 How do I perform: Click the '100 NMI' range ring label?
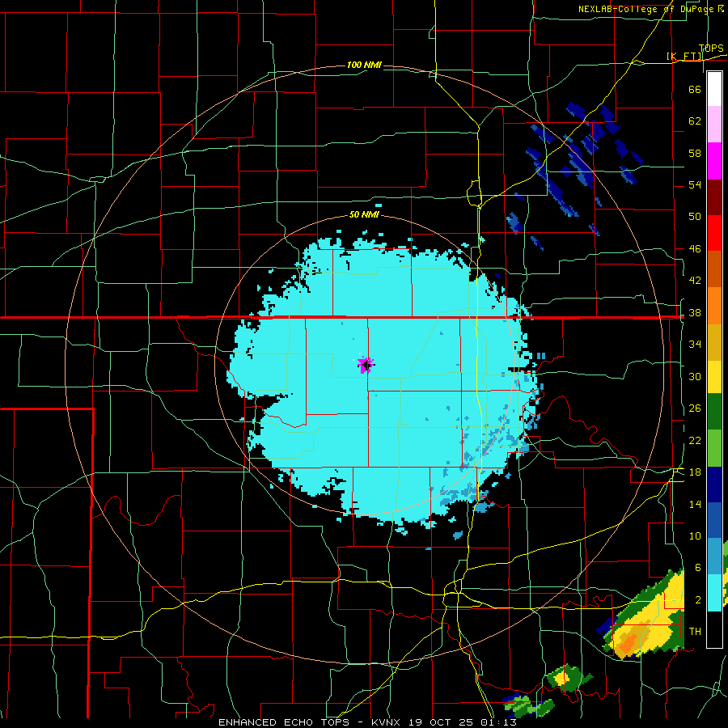tap(364, 65)
